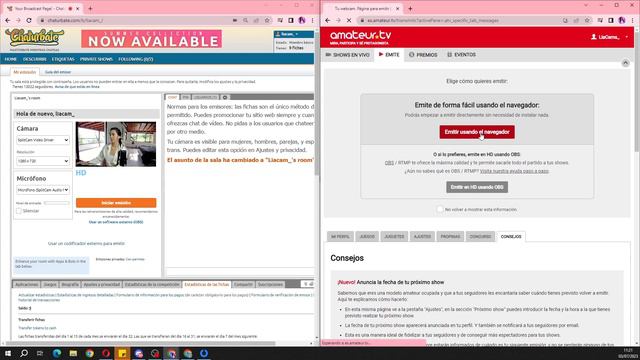Collapse the emit options panel with up chevron
Screen dimensions: 640x360
click(625, 63)
